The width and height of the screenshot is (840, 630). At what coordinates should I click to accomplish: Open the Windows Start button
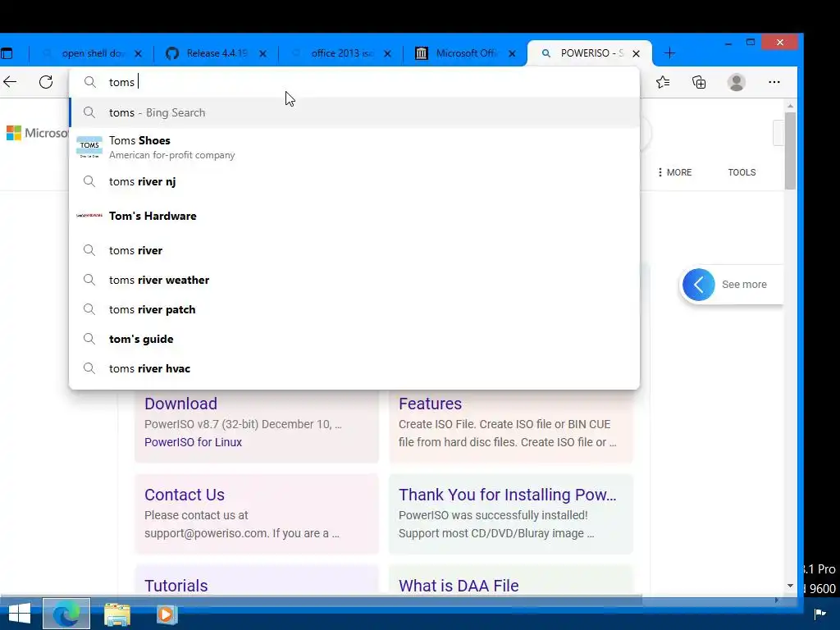click(20, 614)
